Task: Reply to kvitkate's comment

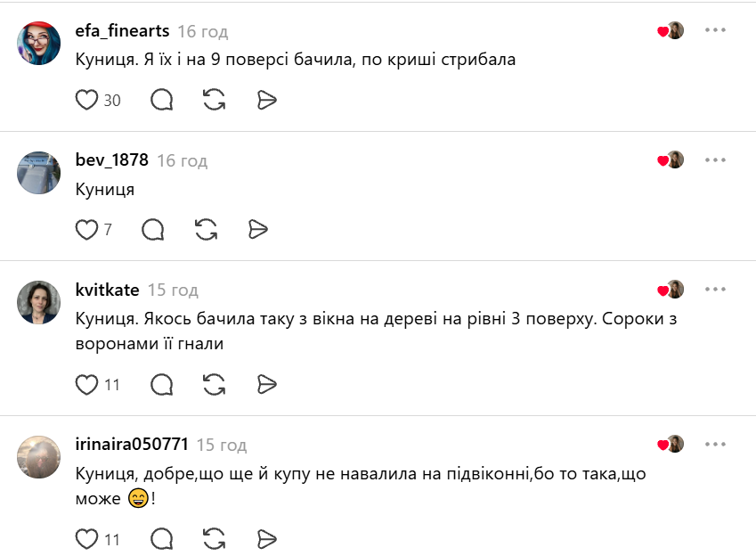Action: point(161,385)
